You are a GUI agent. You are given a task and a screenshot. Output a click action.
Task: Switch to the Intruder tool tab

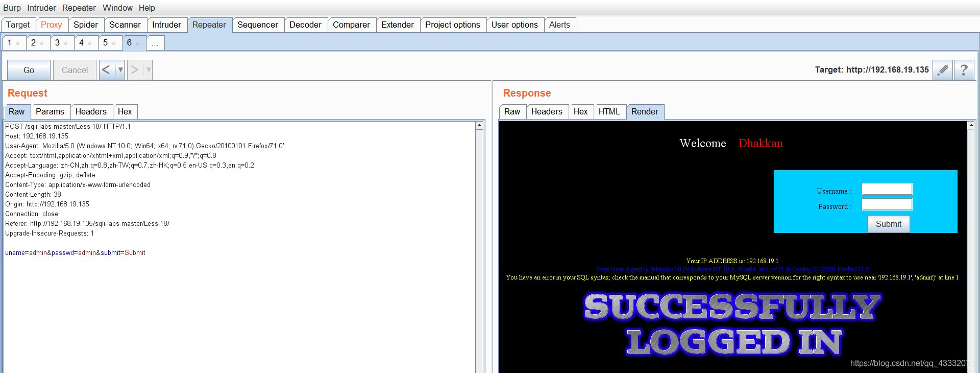point(167,25)
